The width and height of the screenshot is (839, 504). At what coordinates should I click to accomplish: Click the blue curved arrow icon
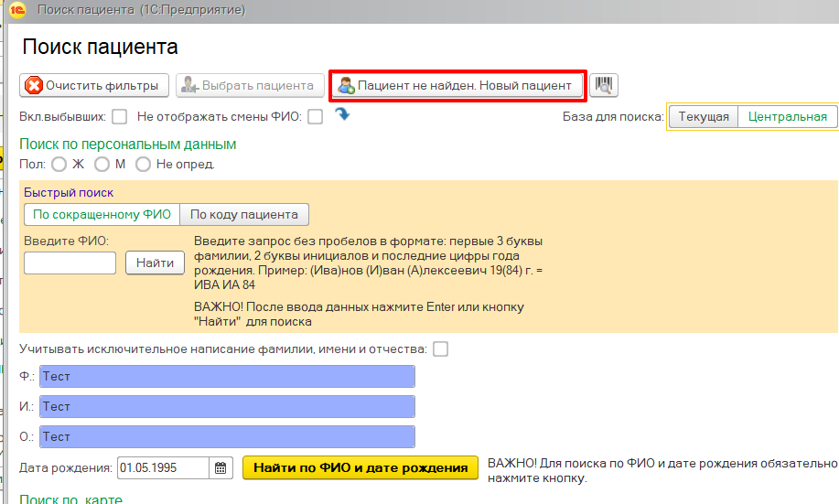[x=343, y=114]
